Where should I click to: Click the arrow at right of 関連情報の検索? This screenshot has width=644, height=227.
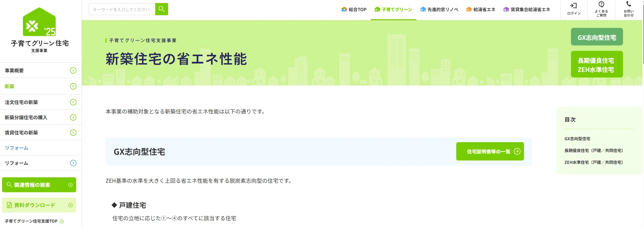[70, 185]
